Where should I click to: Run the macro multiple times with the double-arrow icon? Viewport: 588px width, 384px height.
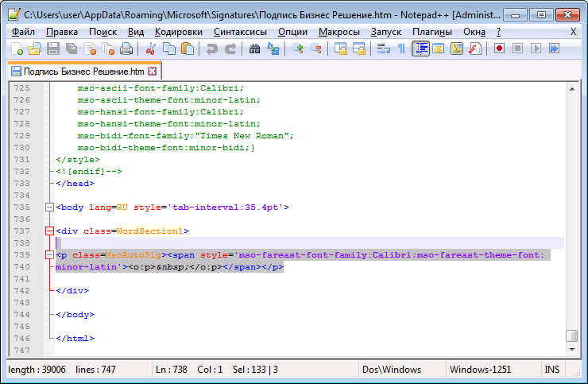pyautogui.click(x=555, y=48)
